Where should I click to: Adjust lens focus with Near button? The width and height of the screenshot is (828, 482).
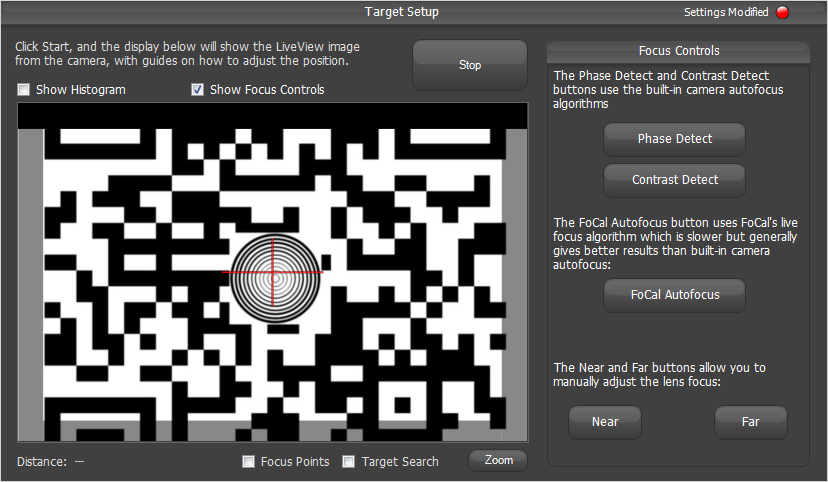[605, 422]
